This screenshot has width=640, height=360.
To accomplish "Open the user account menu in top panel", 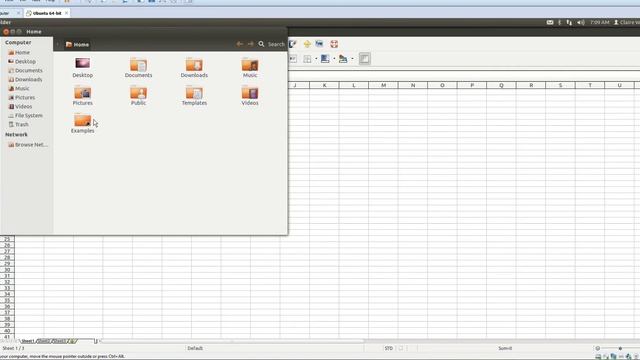I will [627, 22].
